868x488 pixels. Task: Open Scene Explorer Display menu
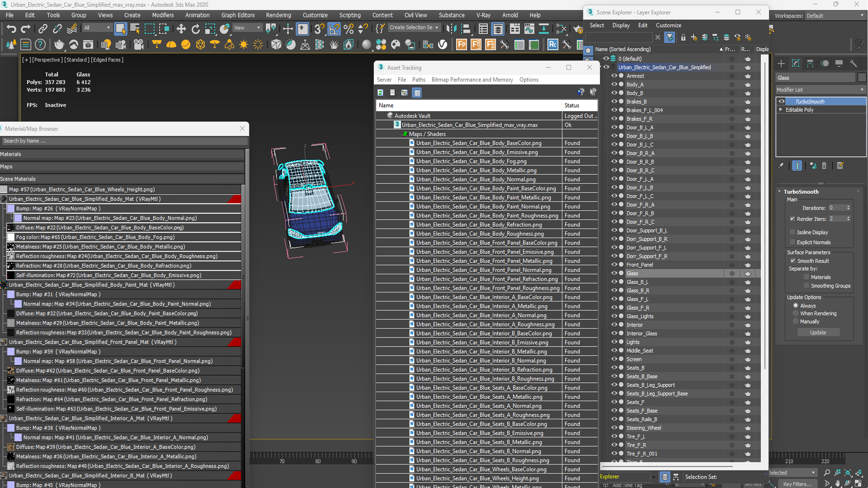click(621, 25)
